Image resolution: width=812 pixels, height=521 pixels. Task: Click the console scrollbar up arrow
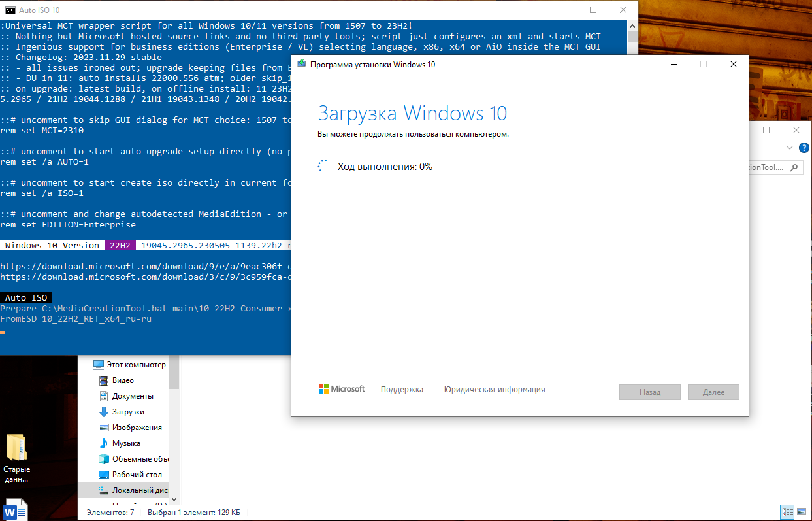[x=631, y=25]
